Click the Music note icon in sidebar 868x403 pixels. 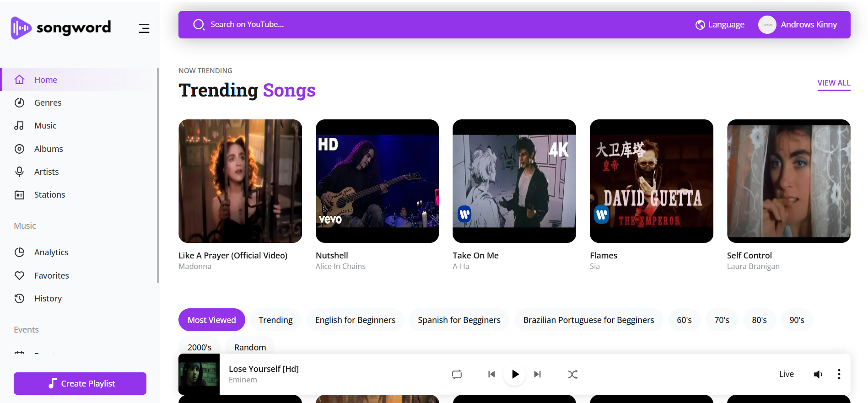[x=19, y=125]
